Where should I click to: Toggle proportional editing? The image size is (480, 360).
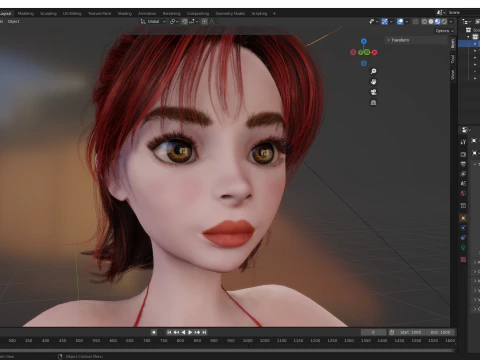[204, 22]
